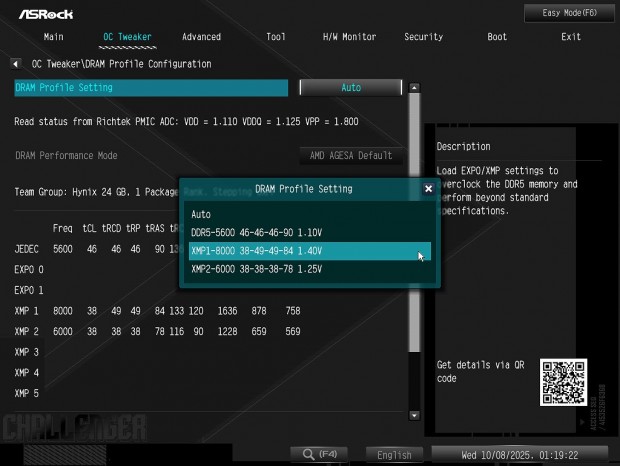Click XMP 2 frequency value 6000
This screenshot has height=466, width=620.
pyautogui.click(x=63, y=331)
